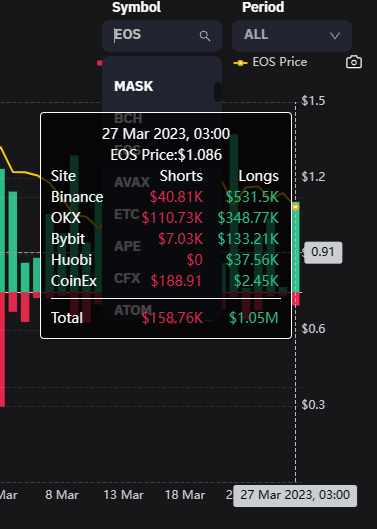Click the EOS Price:$1.086 tooltip line
Image resolution: width=377 pixels, height=529 pixels.
(166, 155)
